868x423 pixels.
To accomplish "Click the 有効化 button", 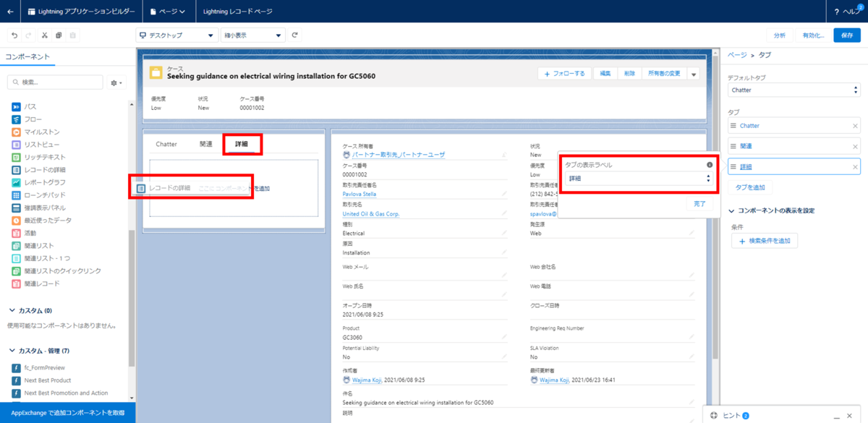I will pyautogui.click(x=813, y=35).
